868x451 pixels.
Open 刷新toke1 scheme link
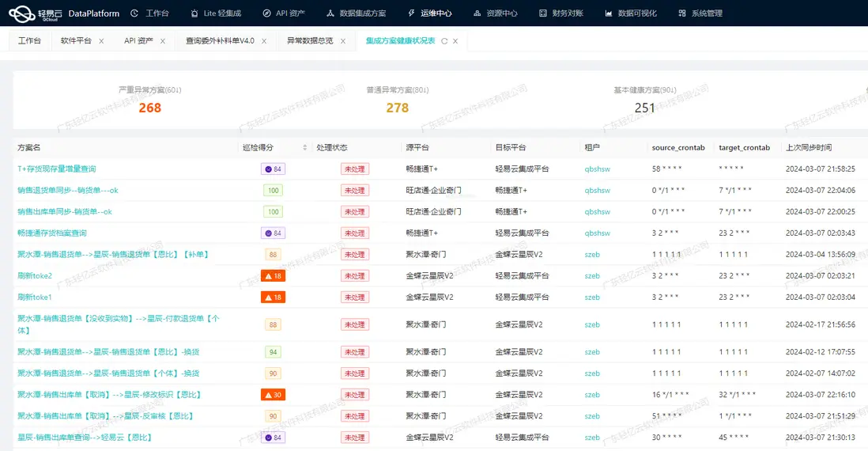tap(34, 297)
